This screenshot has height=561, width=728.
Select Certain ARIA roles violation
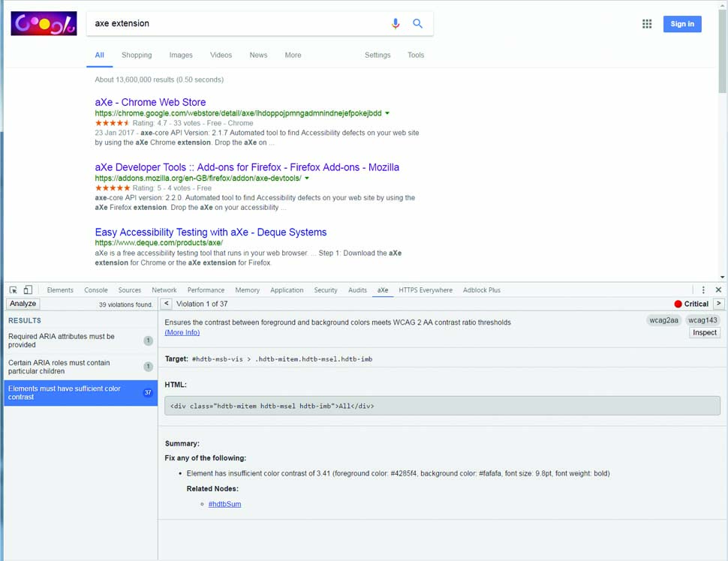click(80, 367)
